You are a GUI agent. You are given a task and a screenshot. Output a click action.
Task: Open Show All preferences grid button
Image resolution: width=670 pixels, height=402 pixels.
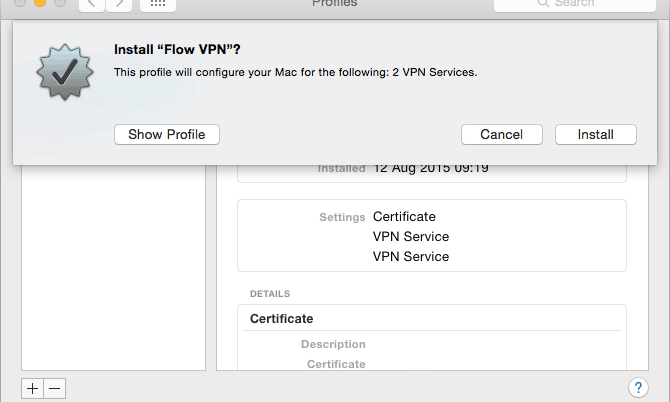click(158, 5)
